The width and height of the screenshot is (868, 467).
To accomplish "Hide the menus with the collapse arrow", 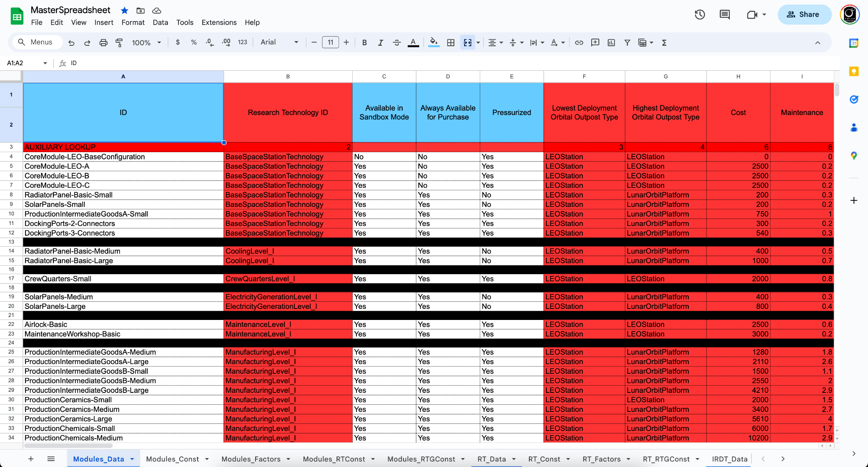I will [818, 42].
